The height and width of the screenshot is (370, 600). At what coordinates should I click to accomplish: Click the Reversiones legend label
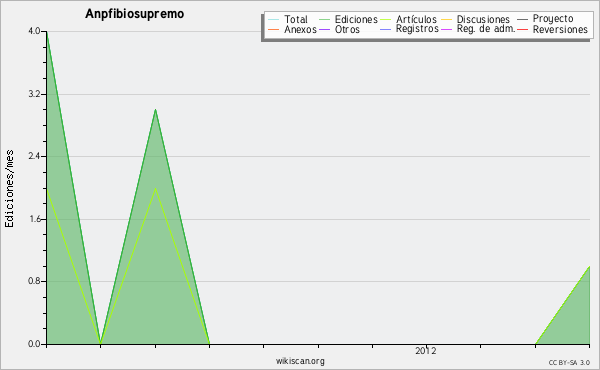(560, 29)
